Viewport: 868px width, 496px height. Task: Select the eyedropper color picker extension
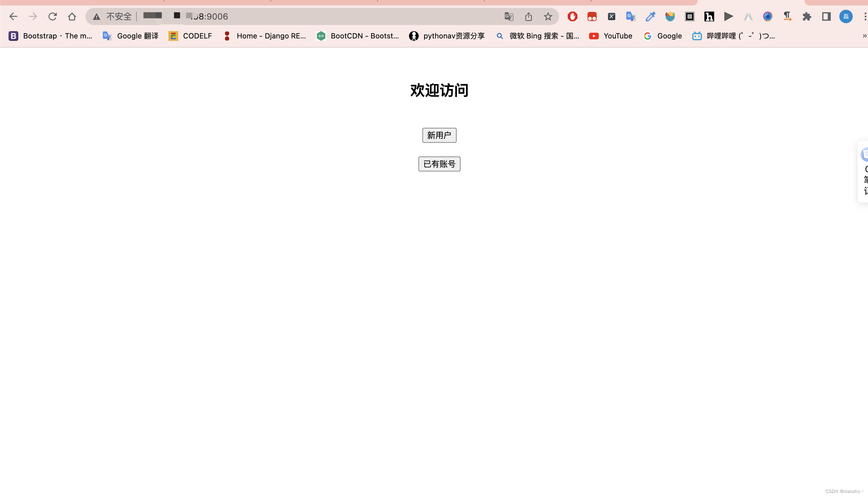click(650, 16)
